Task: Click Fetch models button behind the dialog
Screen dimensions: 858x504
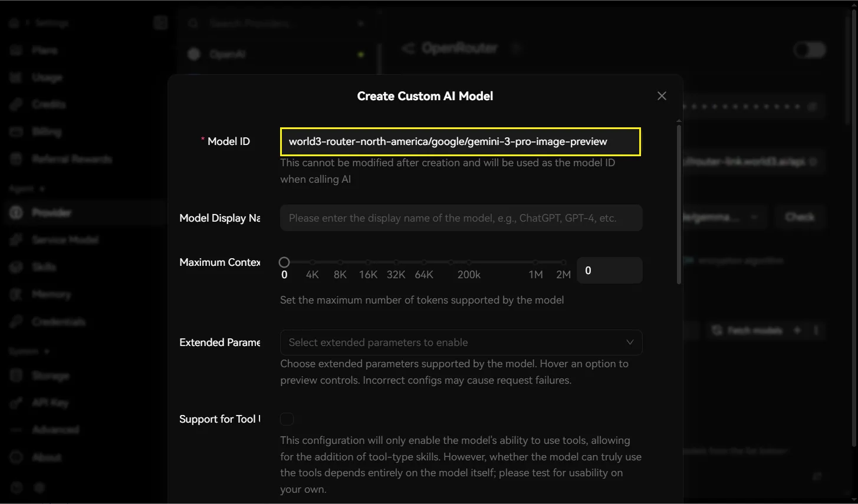Action: (x=747, y=330)
